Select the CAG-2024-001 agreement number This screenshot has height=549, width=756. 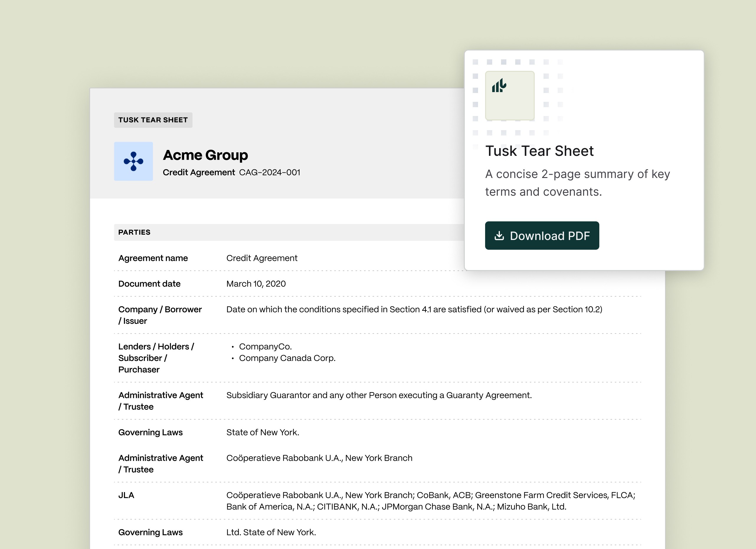(270, 172)
